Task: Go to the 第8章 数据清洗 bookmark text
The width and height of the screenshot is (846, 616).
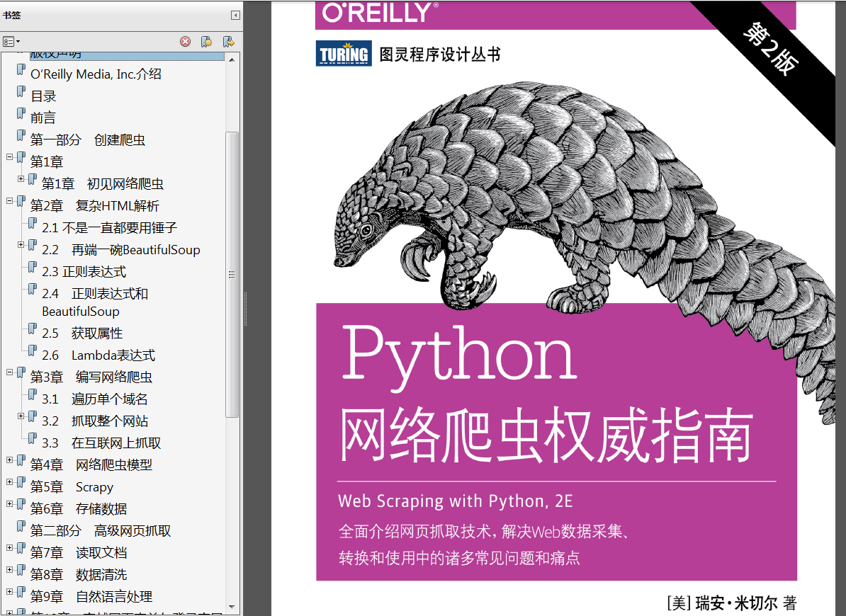Action: (x=79, y=575)
